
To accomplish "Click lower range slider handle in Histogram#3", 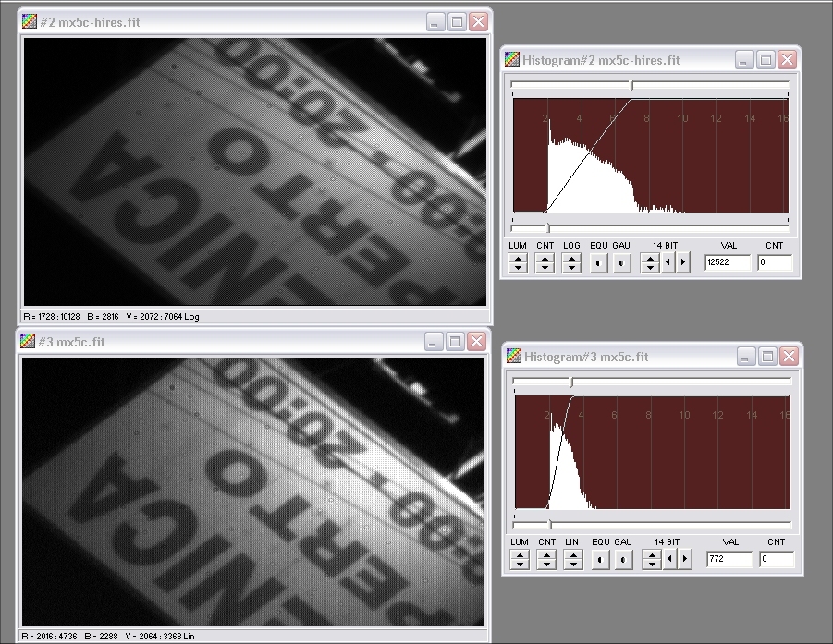I will 550,525.
